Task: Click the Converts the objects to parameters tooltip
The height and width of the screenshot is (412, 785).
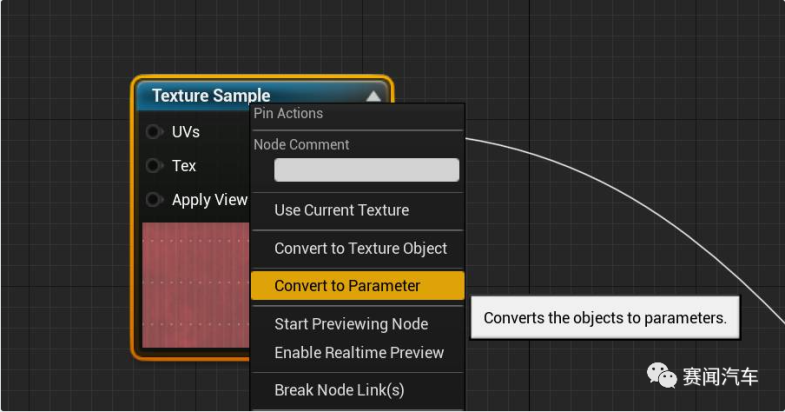Action: (x=604, y=319)
